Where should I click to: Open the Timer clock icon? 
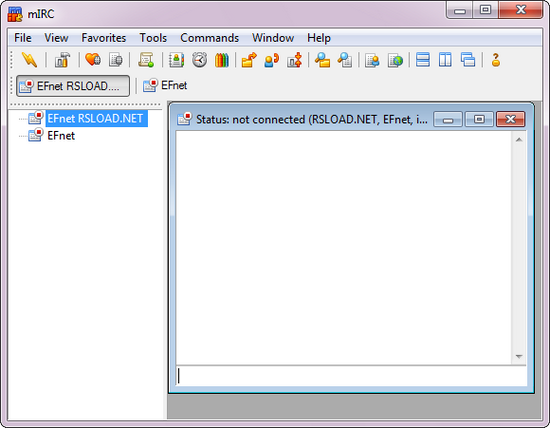click(199, 60)
